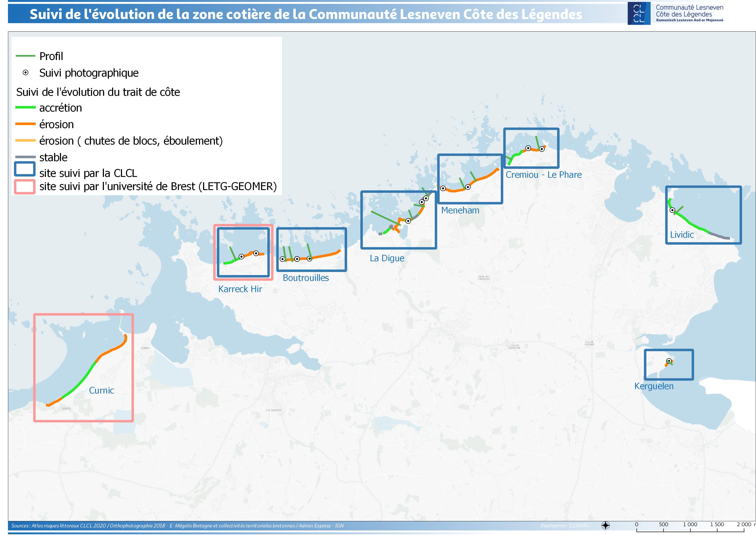
Task: Click the map title heading
Action: click(305, 14)
